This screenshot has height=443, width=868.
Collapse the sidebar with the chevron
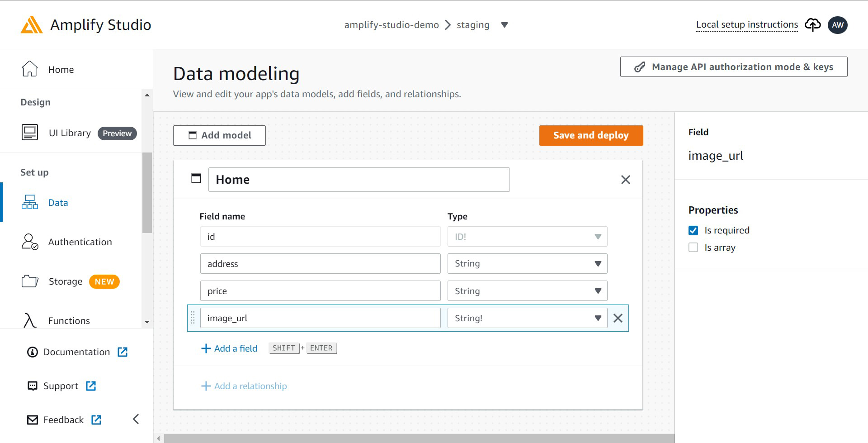coord(136,419)
